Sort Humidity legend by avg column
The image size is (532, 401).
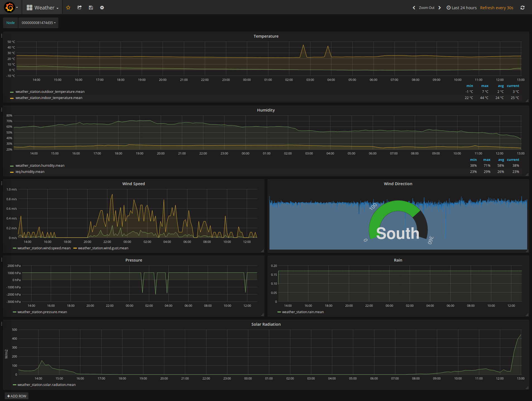(501, 160)
